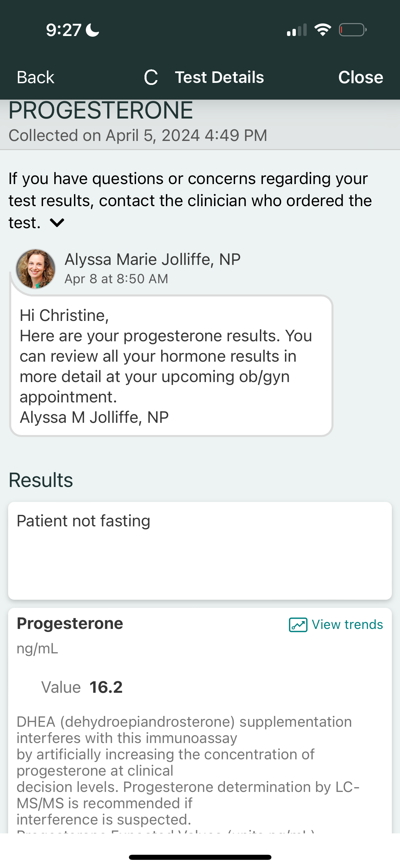The width and height of the screenshot is (400, 868).
Task: Tap the Progesterone result heading
Action: tap(70, 623)
